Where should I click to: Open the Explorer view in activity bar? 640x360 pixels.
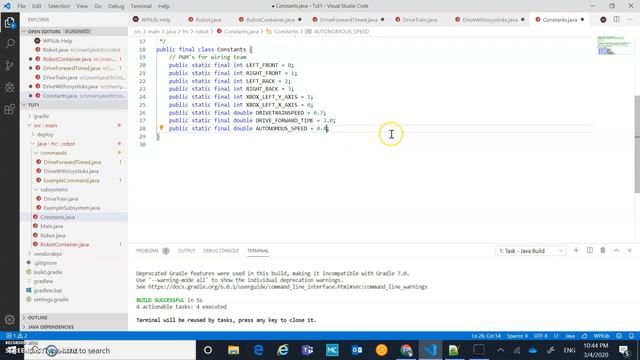click(x=9, y=22)
